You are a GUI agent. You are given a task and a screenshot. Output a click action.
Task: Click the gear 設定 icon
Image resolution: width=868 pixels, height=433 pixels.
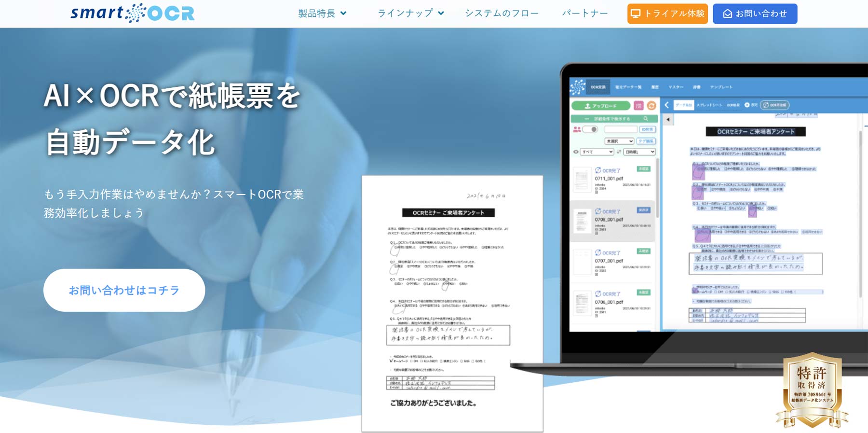[x=747, y=105]
